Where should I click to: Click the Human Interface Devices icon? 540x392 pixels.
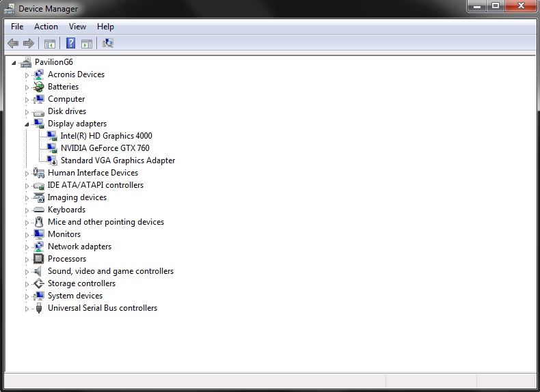pos(38,173)
